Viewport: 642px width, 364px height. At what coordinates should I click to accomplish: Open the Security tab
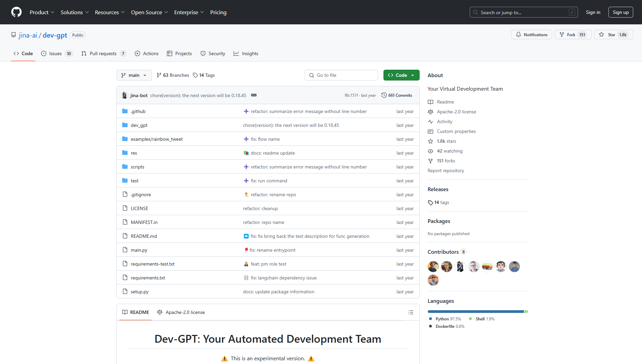click(x=213, y=53)
